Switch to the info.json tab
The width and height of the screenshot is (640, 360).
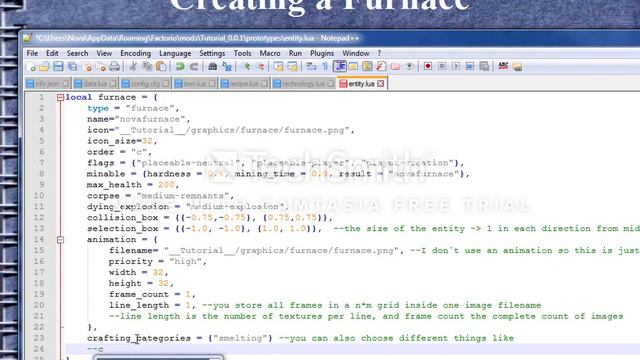(x=48, y=84)
